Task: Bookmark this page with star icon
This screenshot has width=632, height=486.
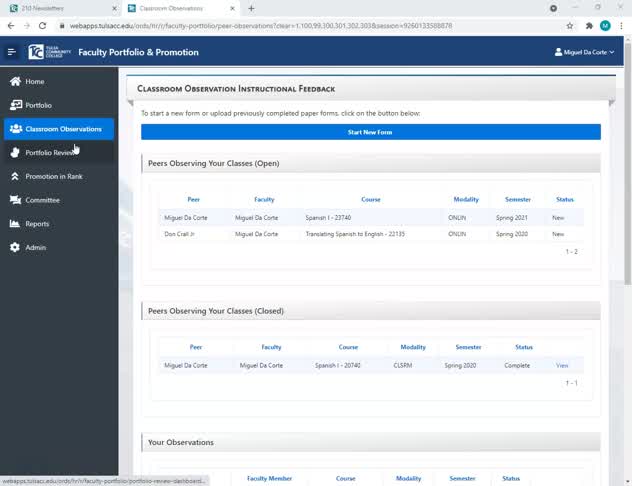Action: (570, 25)
